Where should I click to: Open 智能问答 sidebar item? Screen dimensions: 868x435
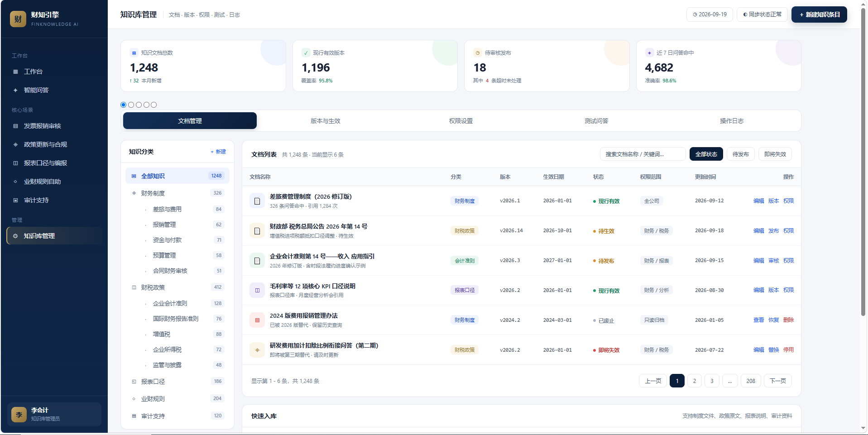coord(54,90)
